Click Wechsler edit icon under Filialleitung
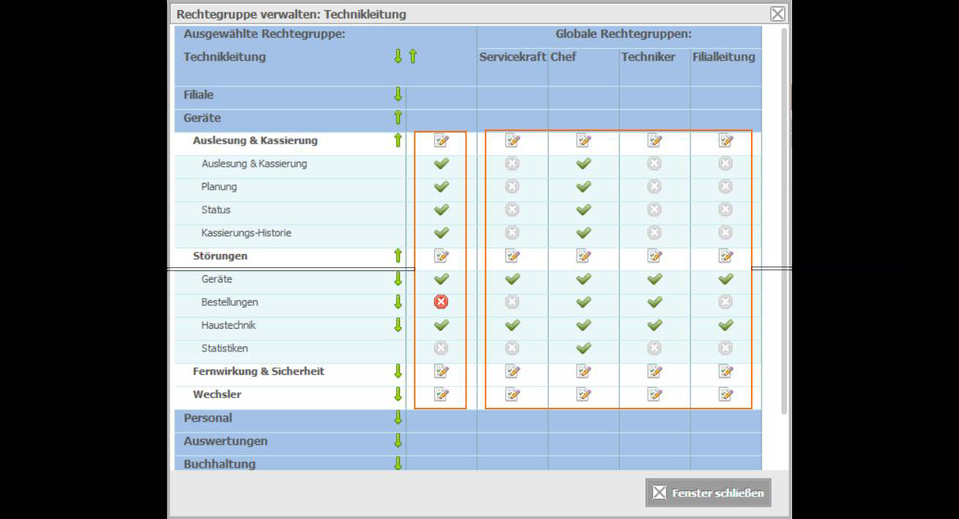 click(x=725, y=394)
